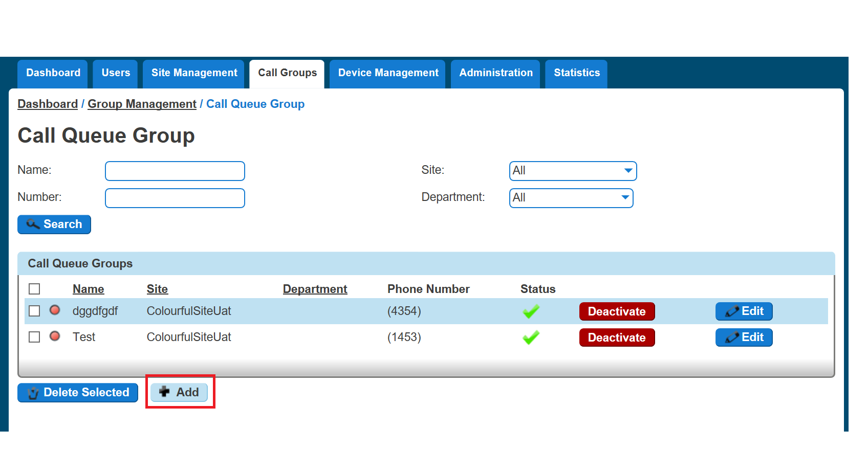Click the Status column header

538,289
